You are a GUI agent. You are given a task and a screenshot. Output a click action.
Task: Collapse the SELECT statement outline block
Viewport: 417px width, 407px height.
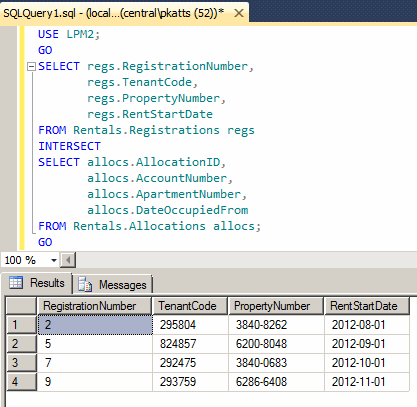tap(31, 67)
